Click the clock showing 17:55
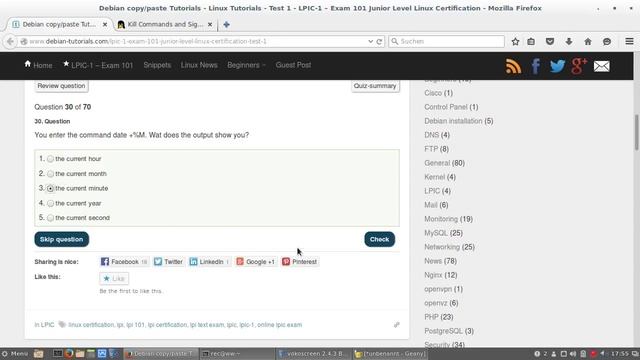The image size is (640, 360). (x=620, y=354)
